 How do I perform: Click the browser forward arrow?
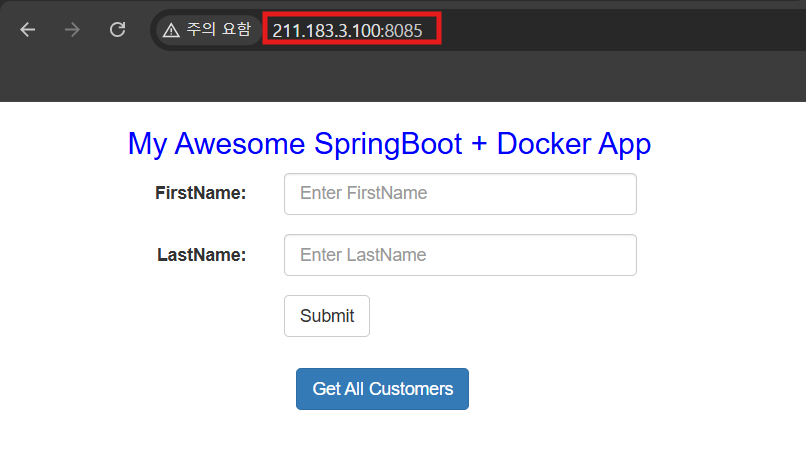tap(72, 30)
